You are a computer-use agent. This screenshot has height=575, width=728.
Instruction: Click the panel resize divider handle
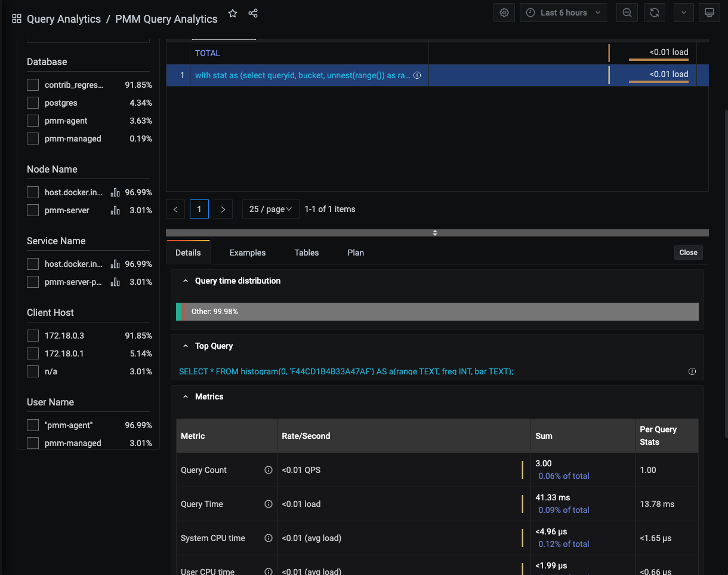coord(435,233)
